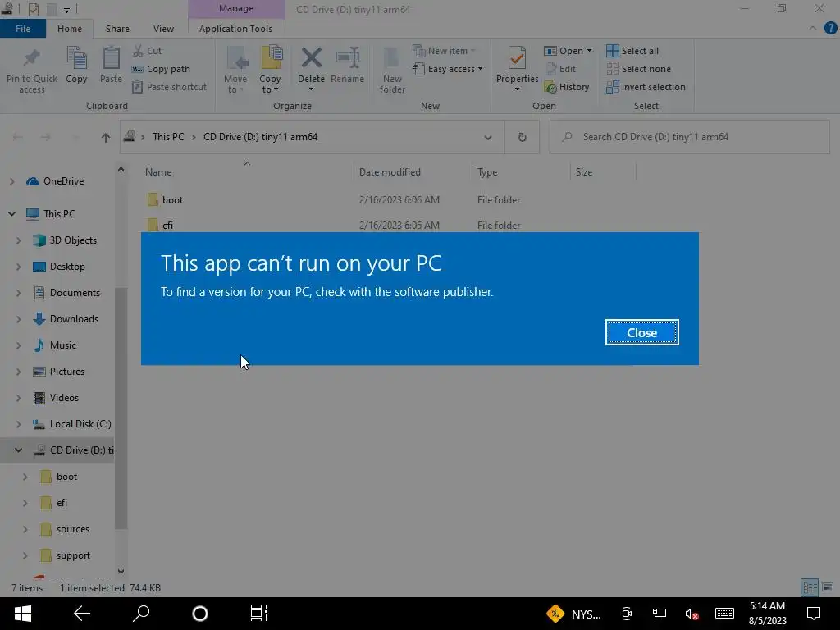Click This PC in the address bar

point(168,137)
